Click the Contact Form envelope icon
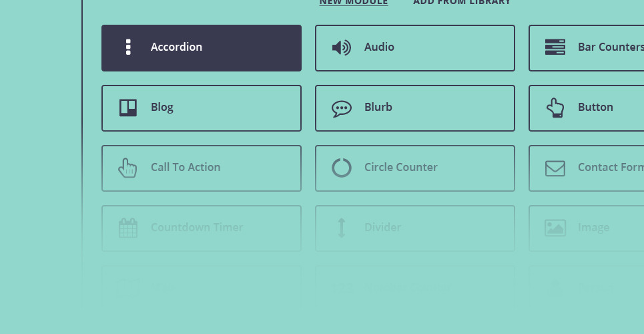 click(555, 168)
